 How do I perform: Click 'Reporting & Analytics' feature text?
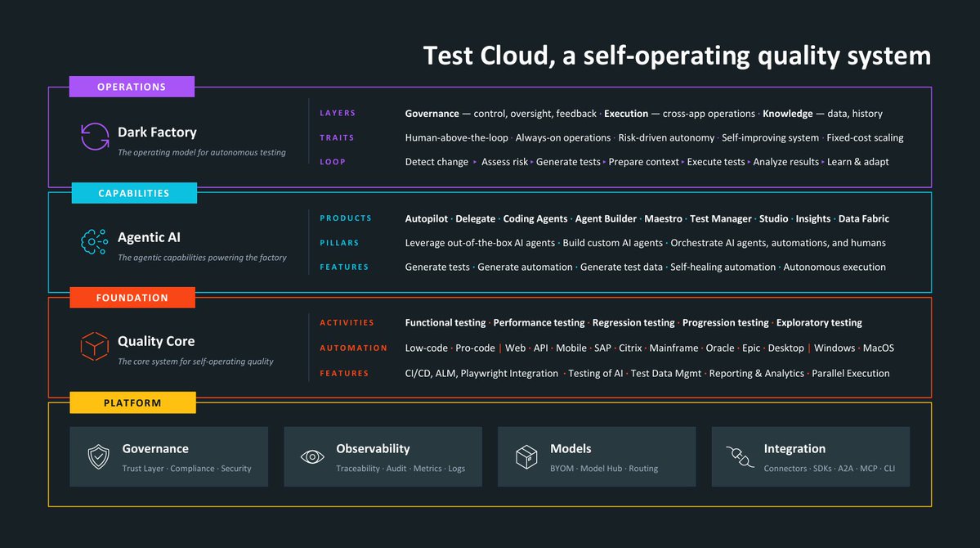(756, 374)
